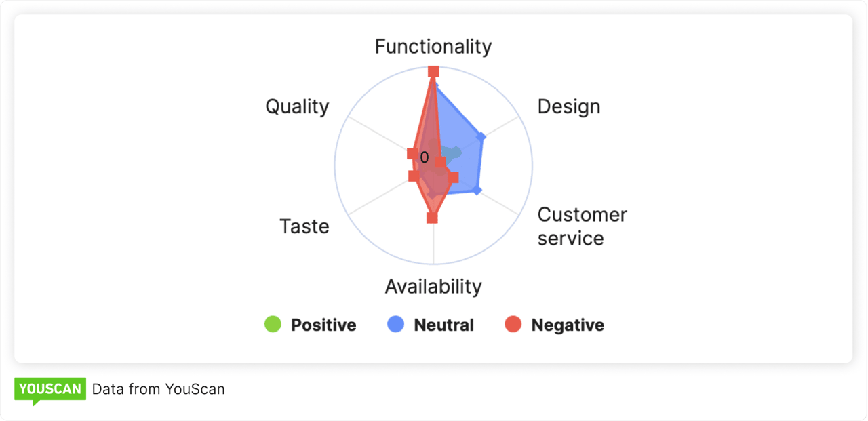Click the Design axis label
The width and height of the screenshot is (868, 421).
(x=568, y=106)
